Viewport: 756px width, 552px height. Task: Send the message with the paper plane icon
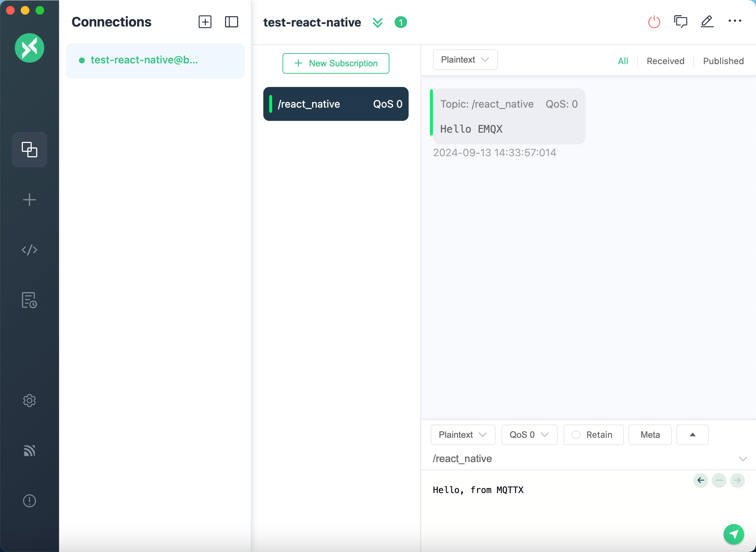733,534
